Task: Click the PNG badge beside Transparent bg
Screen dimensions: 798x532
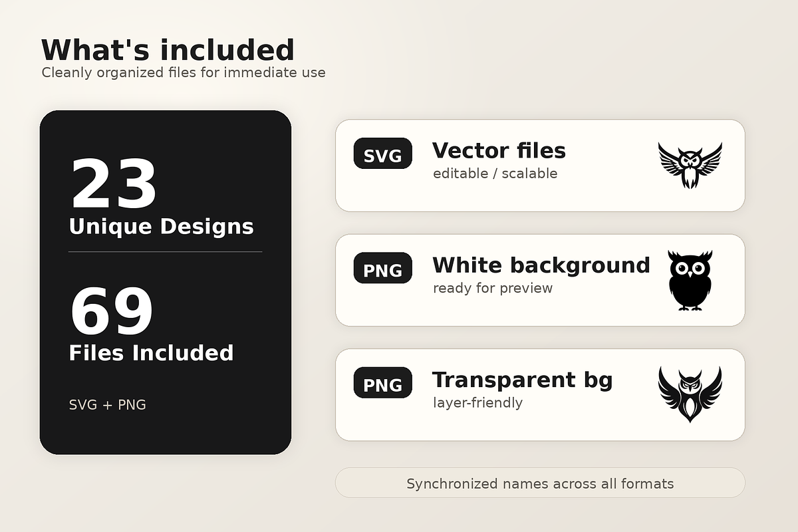Action: pyautogui.click(x=383, y=382)
